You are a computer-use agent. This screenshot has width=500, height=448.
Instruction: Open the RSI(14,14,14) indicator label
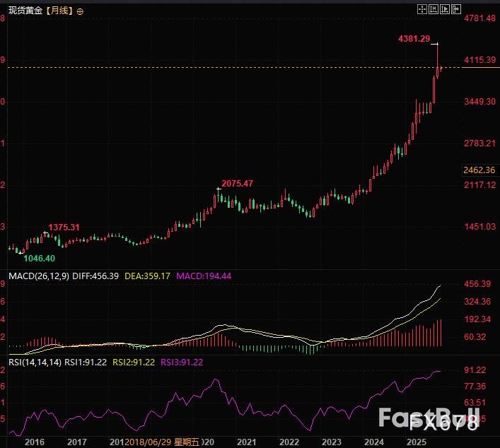[x=32, y=362]
